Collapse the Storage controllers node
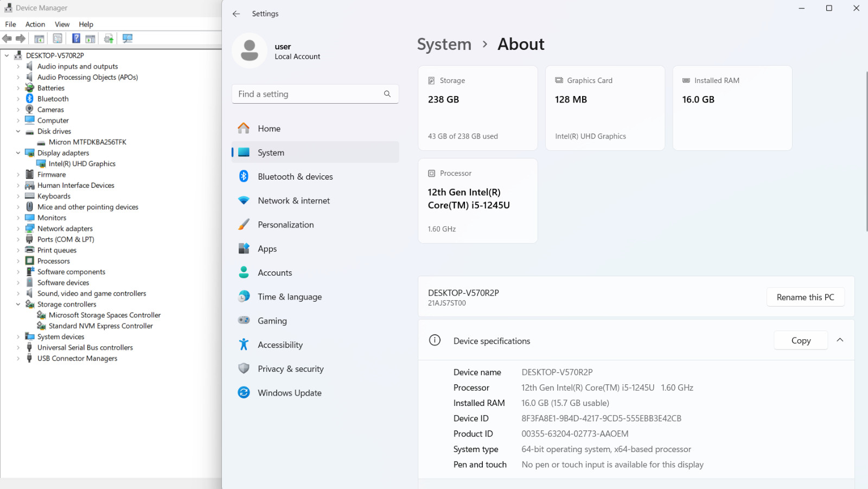Screen dimensions: 868x489 pyautogui.click(x=18, y=304)
